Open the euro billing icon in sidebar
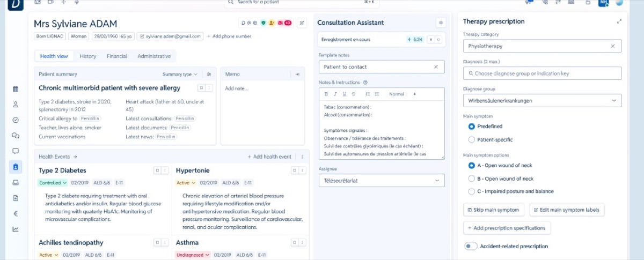The height and width of the screenshot is (260, 644). [x=16, y=213]
